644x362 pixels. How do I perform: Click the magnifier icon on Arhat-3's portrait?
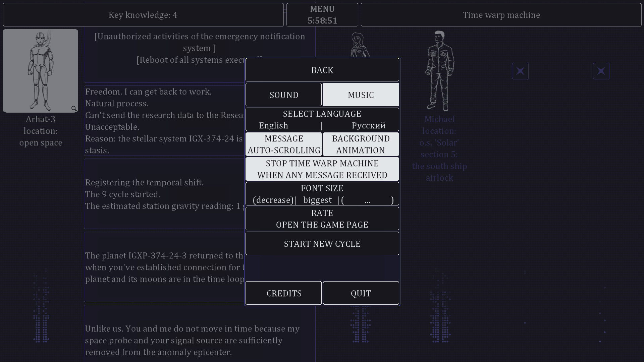[74, 109]
